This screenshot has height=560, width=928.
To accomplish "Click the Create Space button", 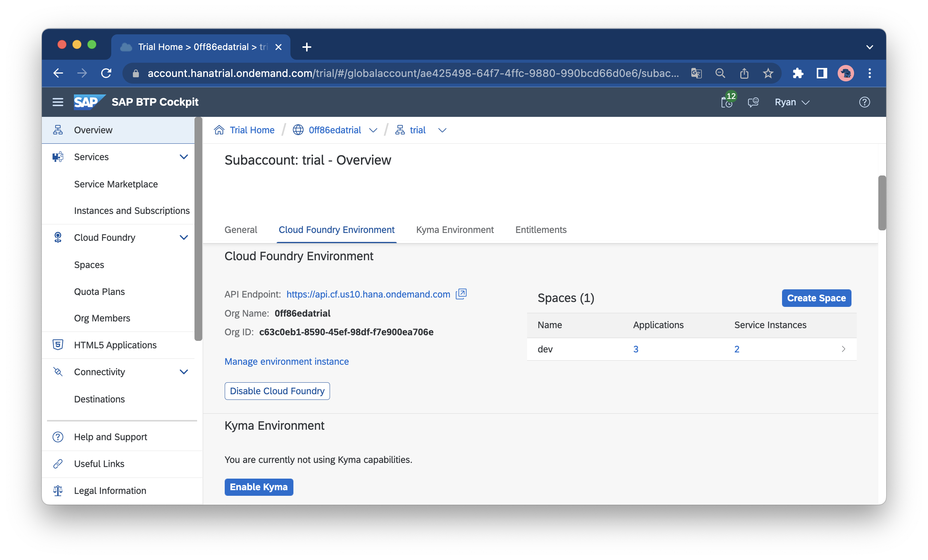I will [816, 298].
